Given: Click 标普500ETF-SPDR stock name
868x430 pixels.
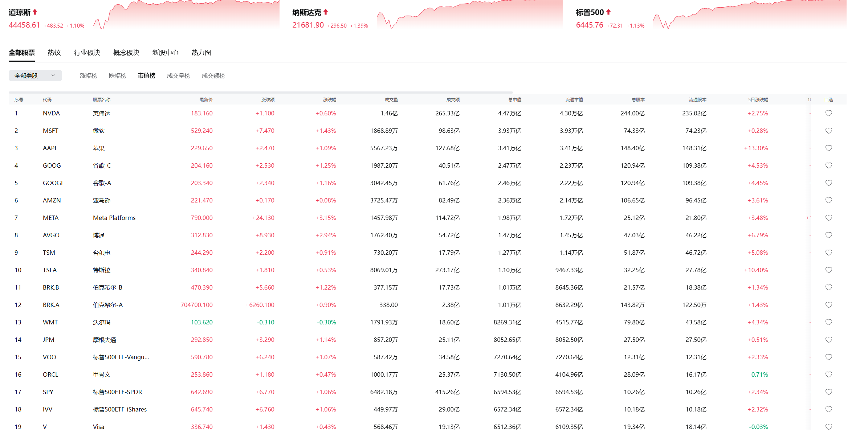Looking at the screenshot, I should point(118,392).
